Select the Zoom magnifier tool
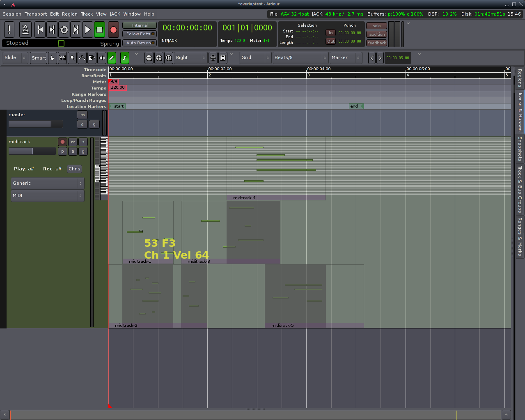This screenshot has width=525, height=420. point(72,58)
